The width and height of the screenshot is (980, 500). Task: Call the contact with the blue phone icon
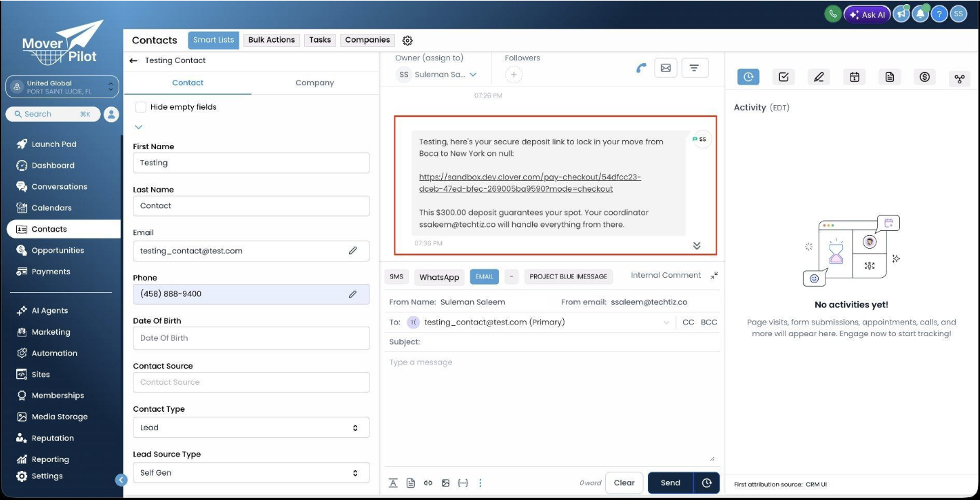tap(641, 68)
